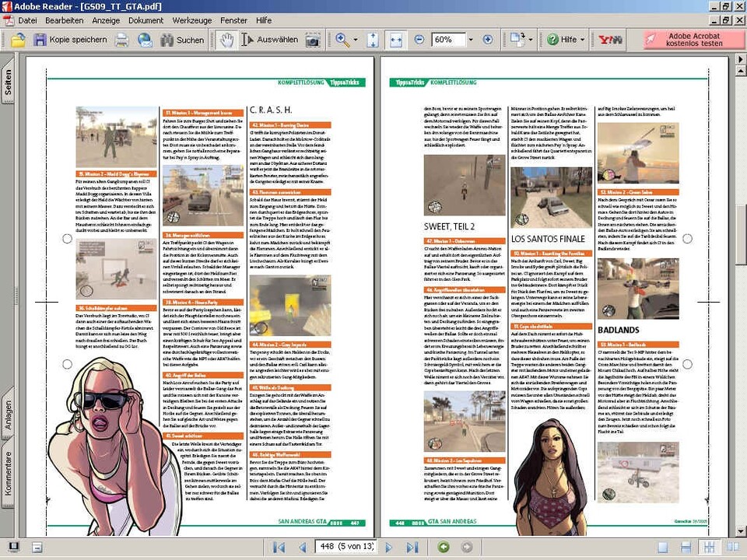Click the email globe icon
The image size is (747, 560).
(145, 40)
